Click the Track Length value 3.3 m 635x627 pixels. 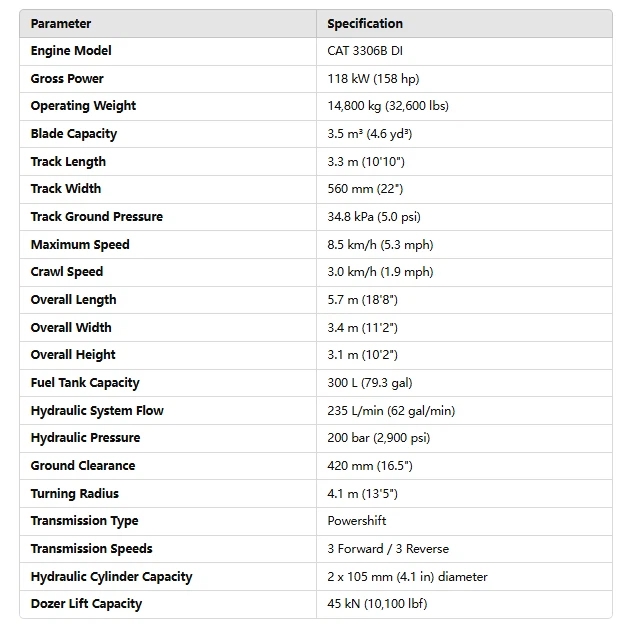tap(365, 162)
